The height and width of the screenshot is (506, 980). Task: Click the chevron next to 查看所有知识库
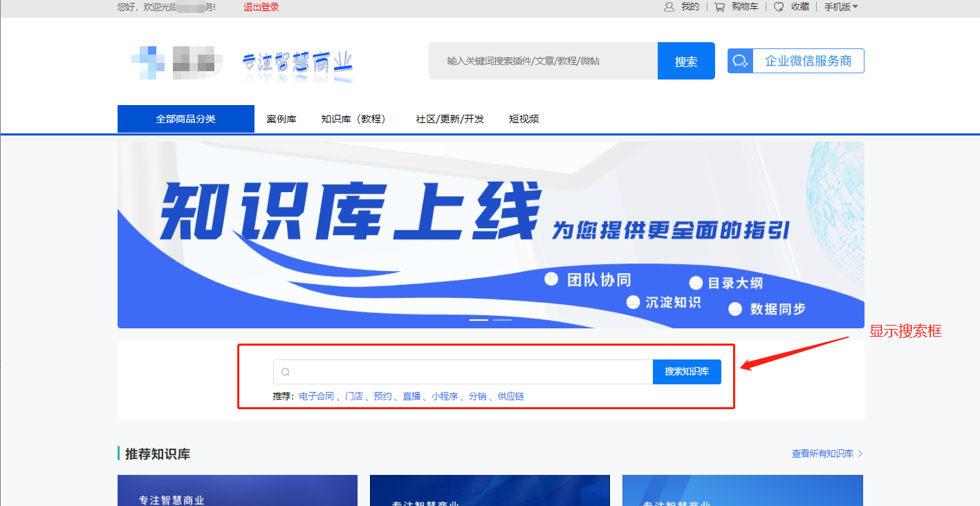tap(860, 454)
